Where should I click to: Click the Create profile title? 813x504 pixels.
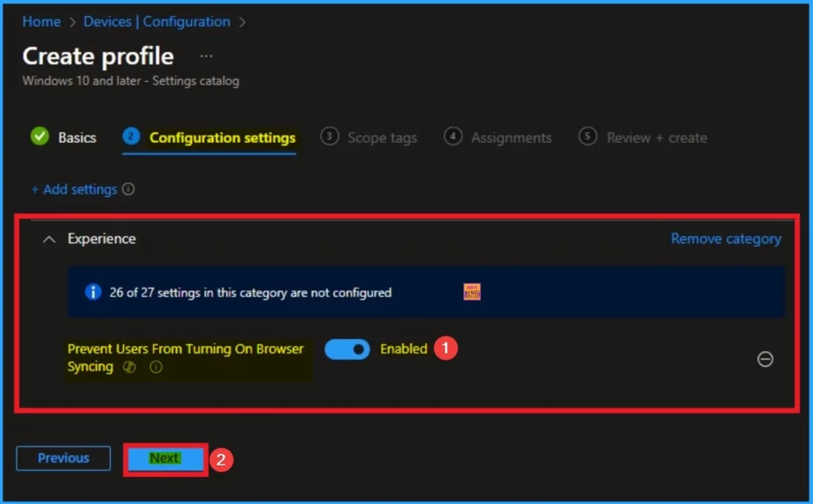(98, 56)
